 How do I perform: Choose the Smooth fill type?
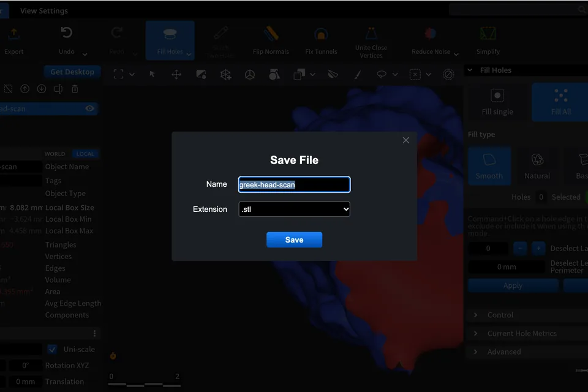489,166
